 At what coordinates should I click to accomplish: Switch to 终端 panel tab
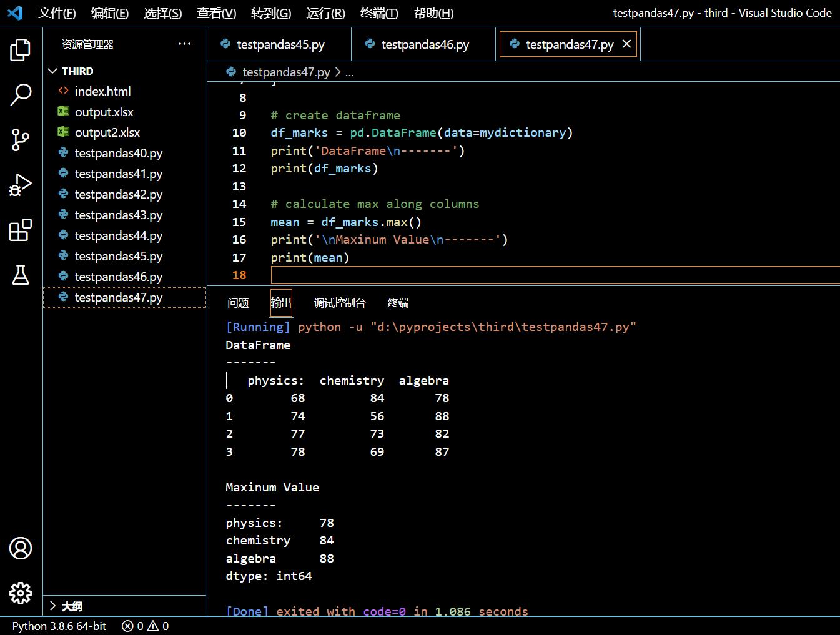tap(398, 303)
